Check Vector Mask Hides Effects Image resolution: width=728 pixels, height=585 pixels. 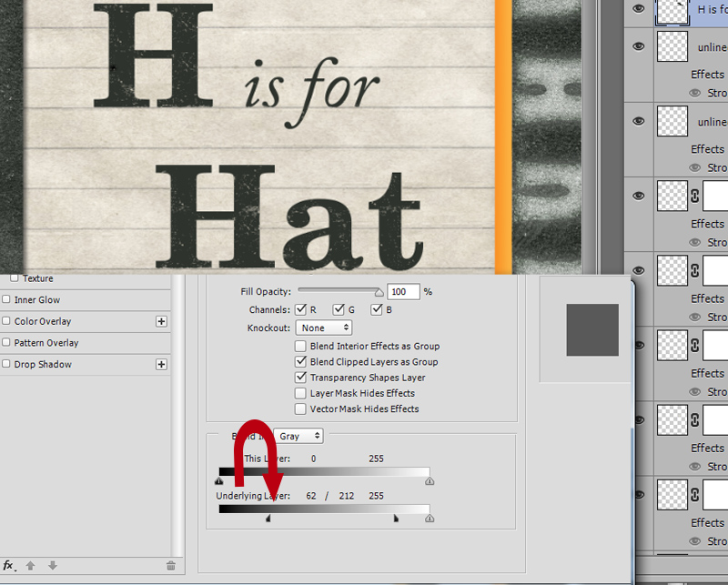point(300,409)
